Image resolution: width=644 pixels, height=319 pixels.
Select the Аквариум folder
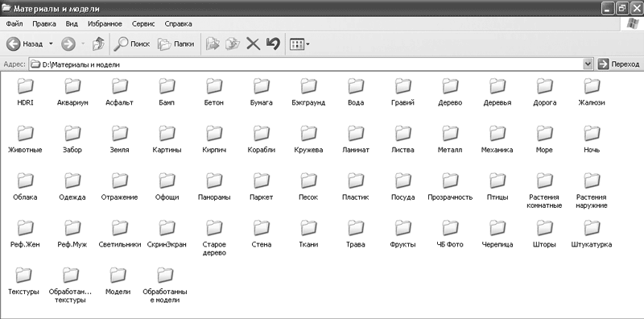[x=72, y=93]
